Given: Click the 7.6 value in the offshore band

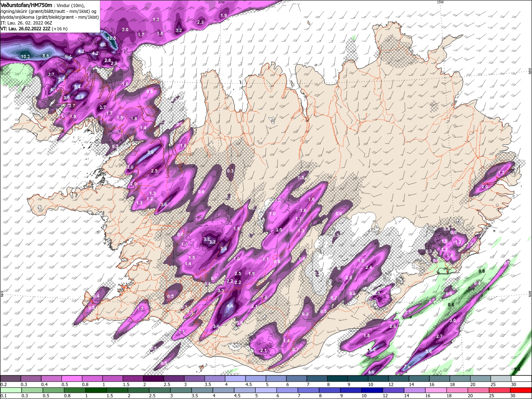Looking at the screenshot, I should (407, 367).
